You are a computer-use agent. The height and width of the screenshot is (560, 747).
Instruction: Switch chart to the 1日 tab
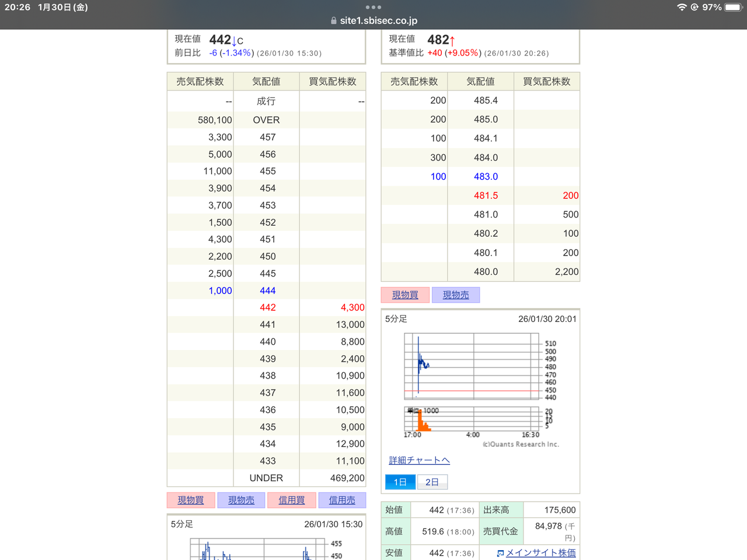click(400, 482)
